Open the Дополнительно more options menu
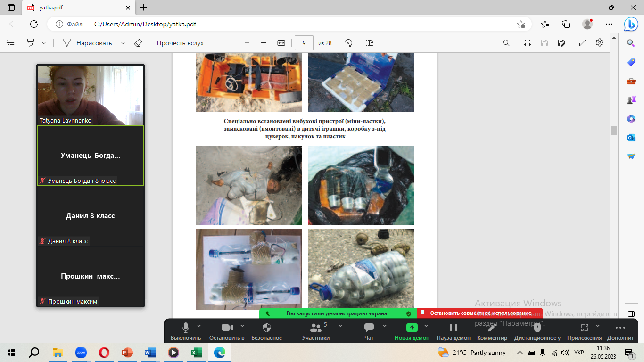The image size is (644, 362). tap(620, 332)
